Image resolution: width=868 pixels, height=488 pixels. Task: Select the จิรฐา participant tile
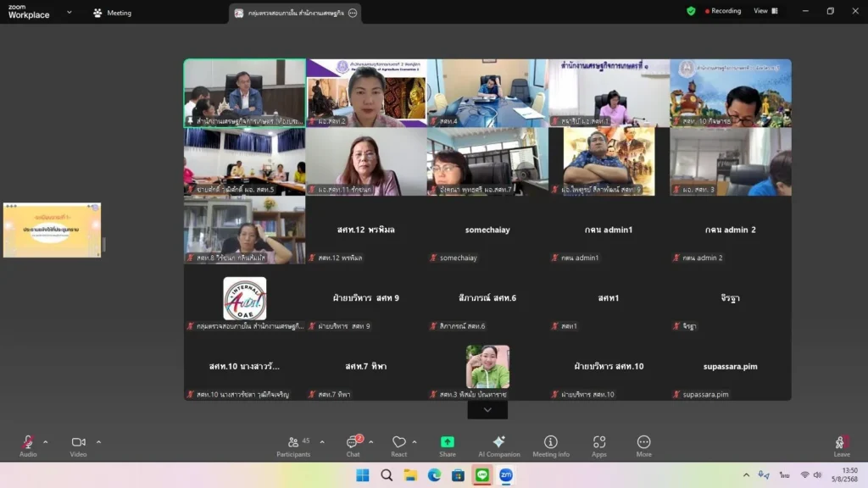click(x=731, y=299)
